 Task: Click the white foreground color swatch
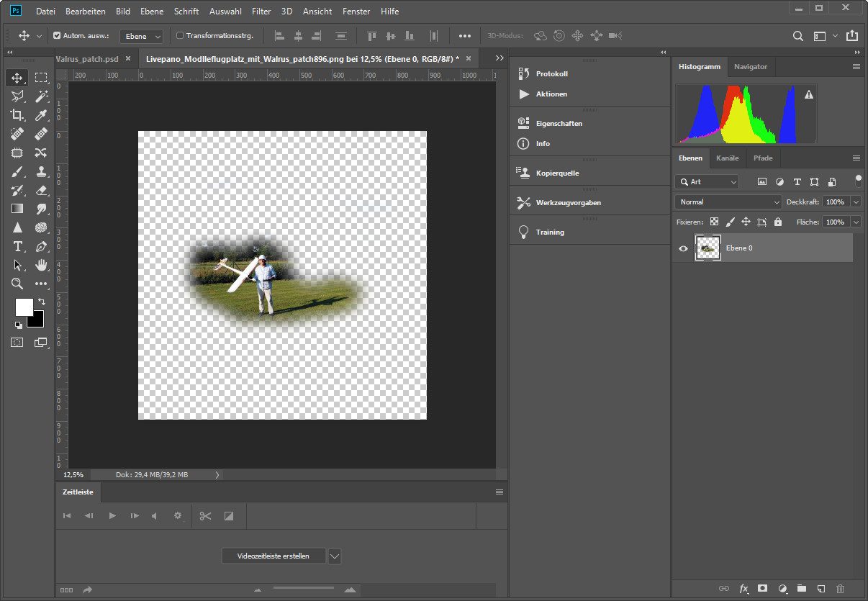point(23,307)
